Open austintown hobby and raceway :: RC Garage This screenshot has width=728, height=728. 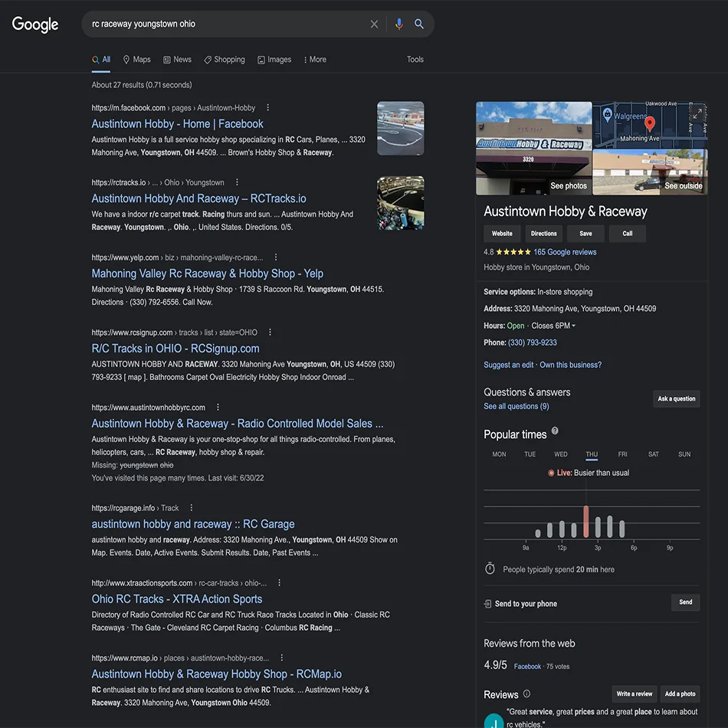(193, 524)
